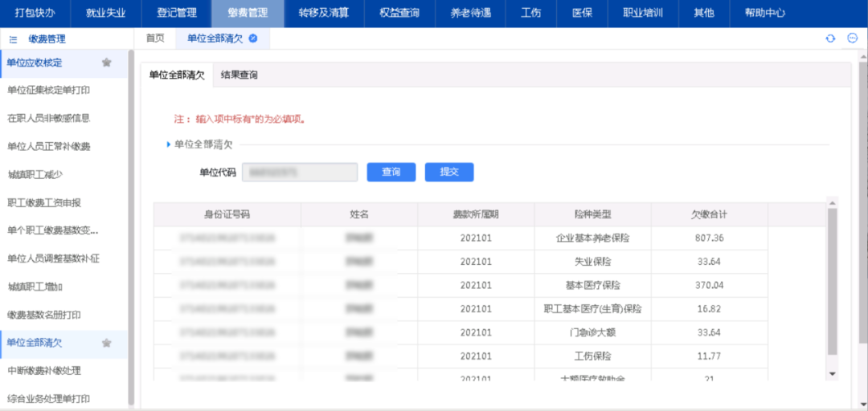
Task: Open the 权益查询 top menu
Action: point(399,13)
